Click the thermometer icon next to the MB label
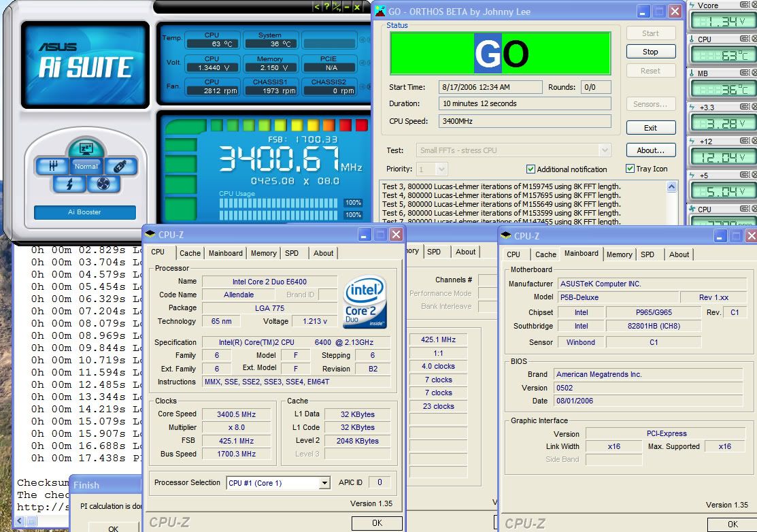The image size is (757, 532). pyautogui.click(x=692, y=73)
